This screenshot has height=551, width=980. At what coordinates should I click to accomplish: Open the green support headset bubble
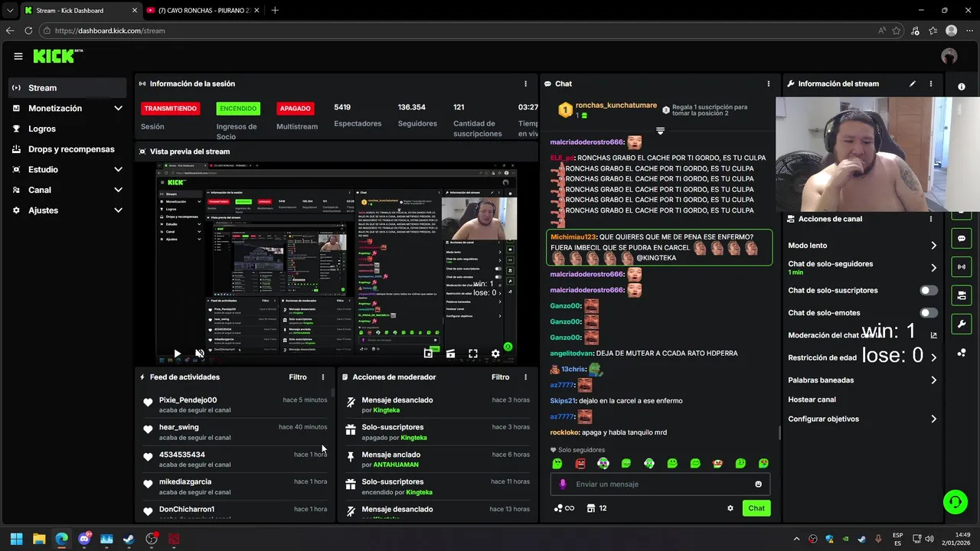click(955, 502)
